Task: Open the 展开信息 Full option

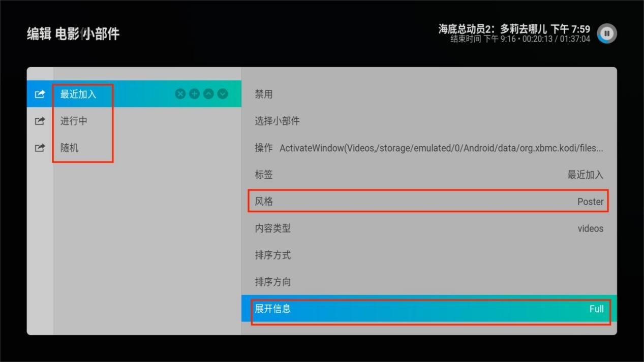Action: pyautogui.click(x=428, y=309)
